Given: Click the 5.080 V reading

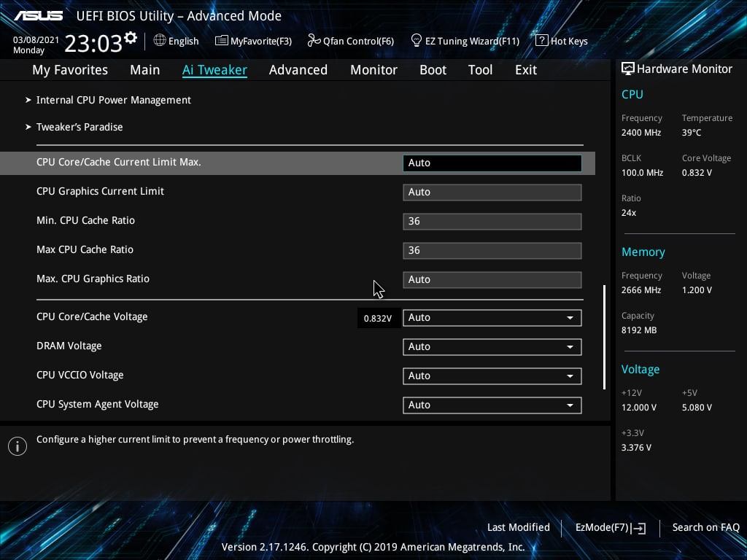Looking at the screenshot, I should 697,408.
